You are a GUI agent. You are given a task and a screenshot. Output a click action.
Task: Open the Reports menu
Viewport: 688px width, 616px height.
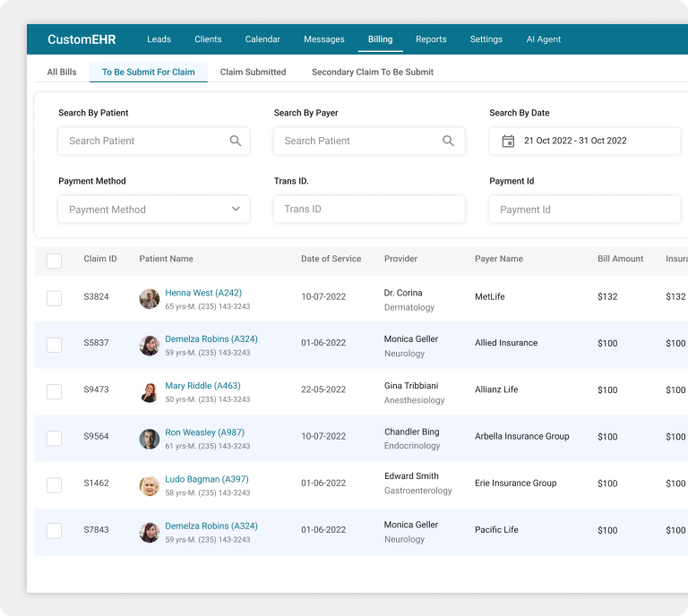(x=431, y=39)
